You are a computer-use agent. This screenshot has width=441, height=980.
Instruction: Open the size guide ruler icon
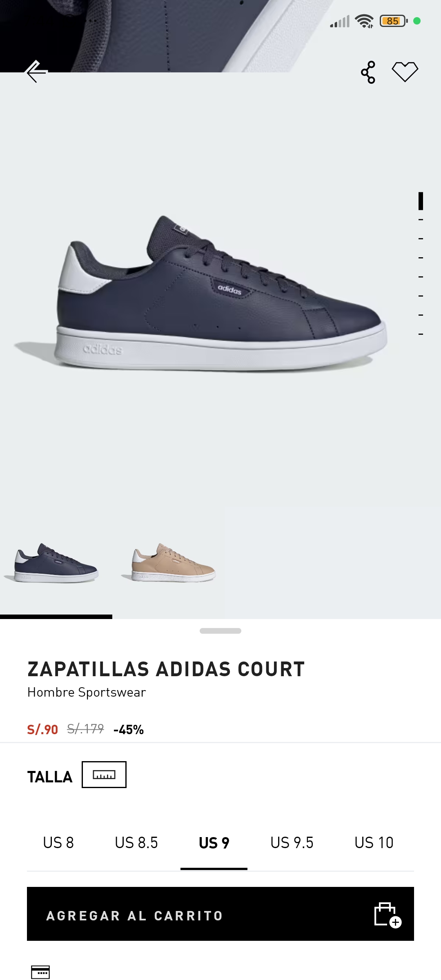point(104,775)
